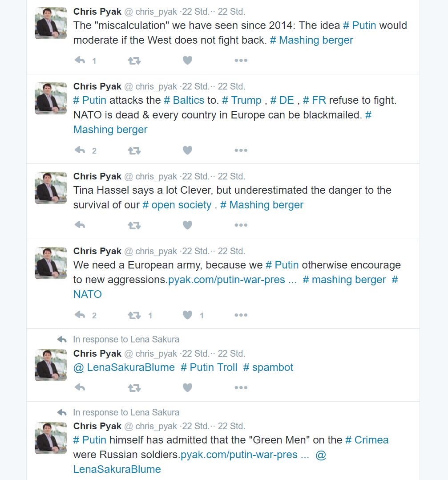Reply to the Putin Troll spambot tweet
Image resolution: width=448 pixels, height=480 pixels.
click(x=80, y=387)
